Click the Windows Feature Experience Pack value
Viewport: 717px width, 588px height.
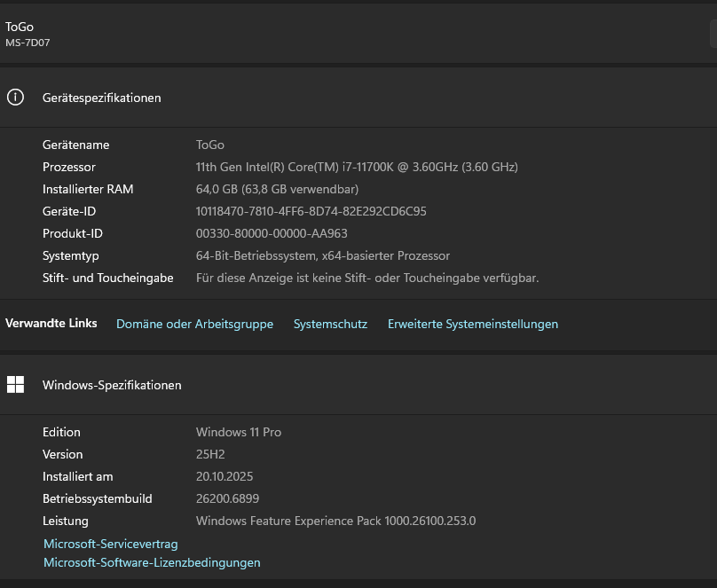[x=335, y=521]
